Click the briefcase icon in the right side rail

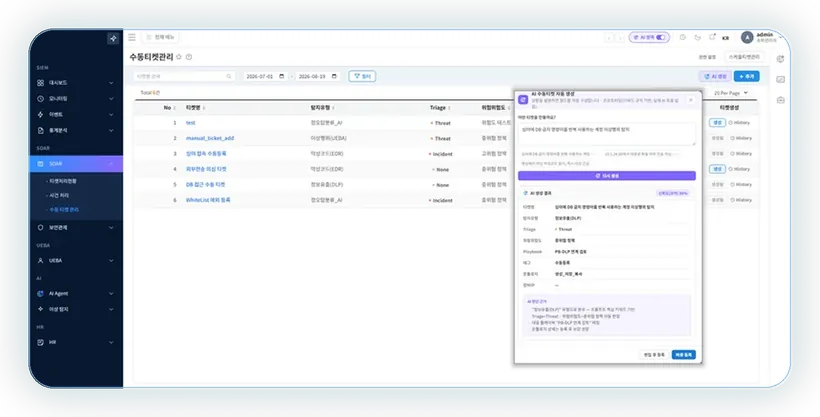(x=780, y=100)
